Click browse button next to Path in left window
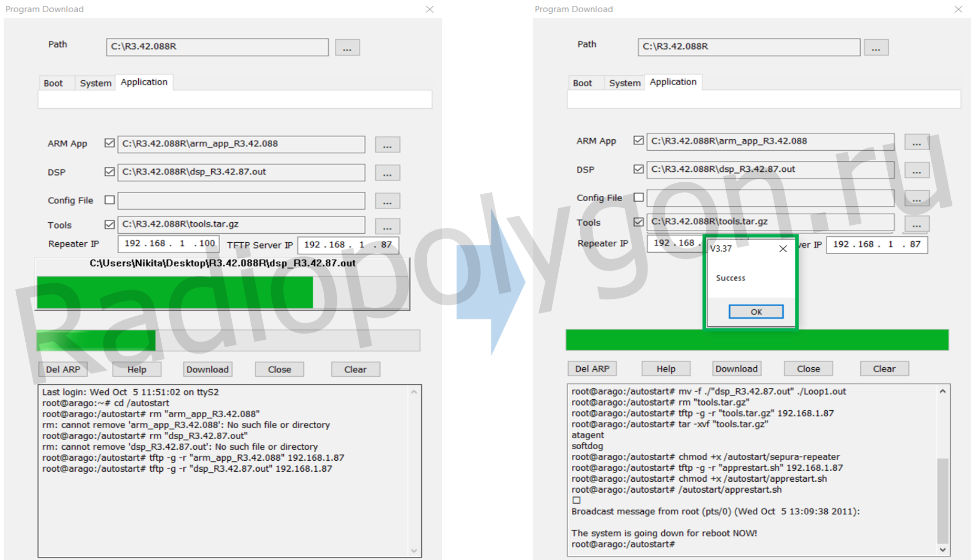 tap(347, 48)
